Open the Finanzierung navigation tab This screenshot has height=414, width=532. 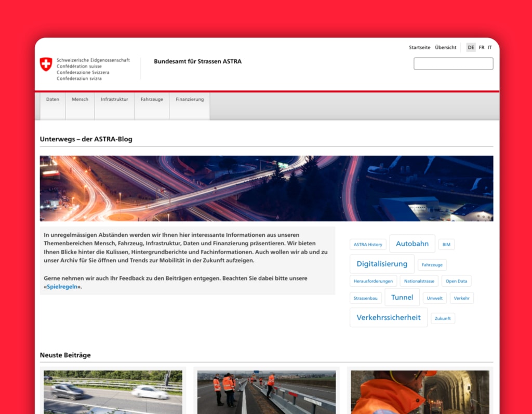pyautogui.click(x=190, y=106)
